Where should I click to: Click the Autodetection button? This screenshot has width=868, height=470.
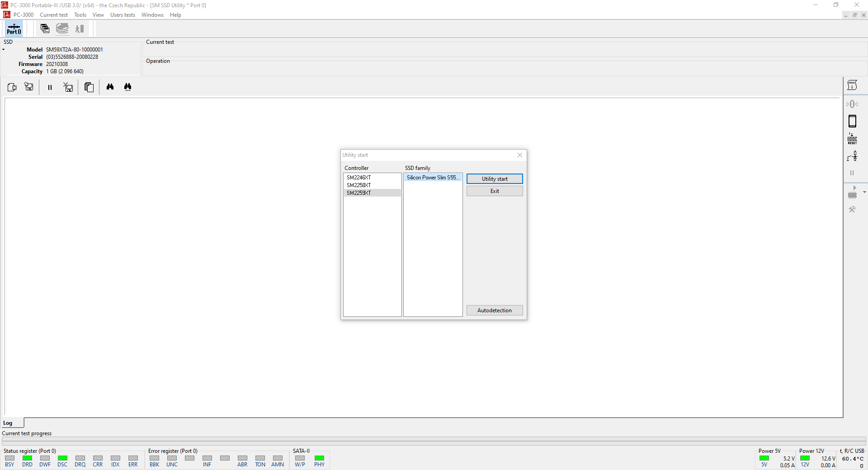pos(495,310)
